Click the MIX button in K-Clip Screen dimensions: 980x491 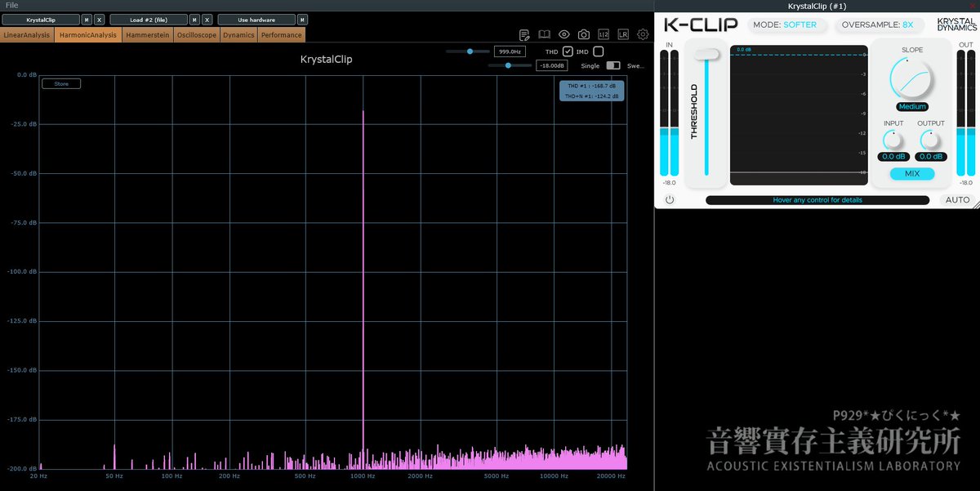tap(912, 173)
